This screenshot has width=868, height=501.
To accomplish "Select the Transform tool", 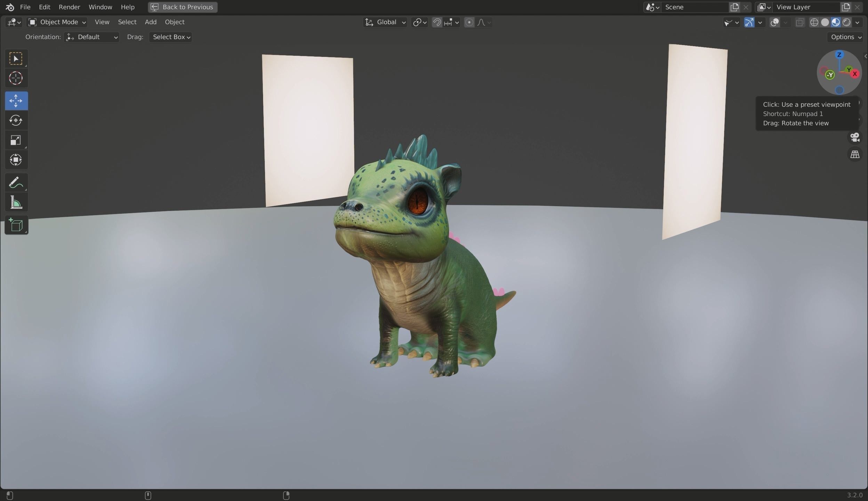I will [16, 160].
